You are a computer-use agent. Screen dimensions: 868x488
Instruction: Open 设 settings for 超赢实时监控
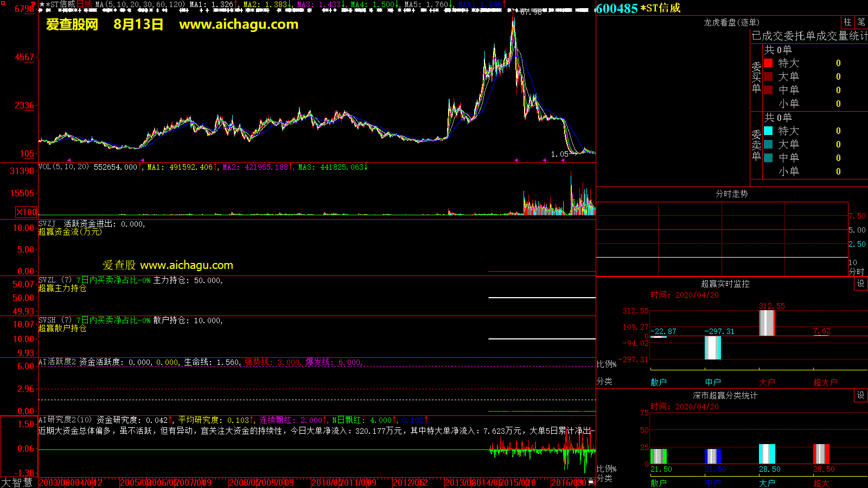click(x=860, y=284)
